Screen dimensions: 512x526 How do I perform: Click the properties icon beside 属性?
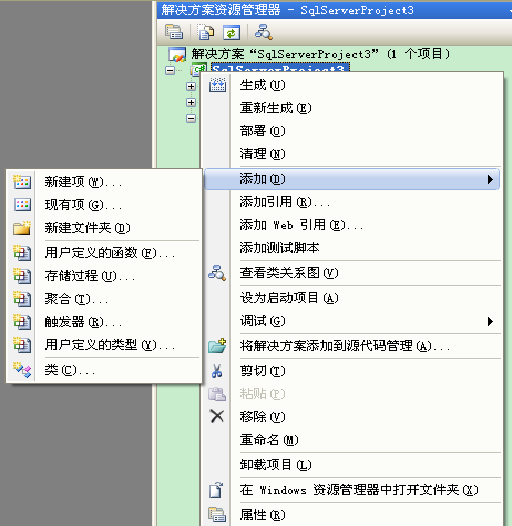pyautogui.click(x=217, y=514)
